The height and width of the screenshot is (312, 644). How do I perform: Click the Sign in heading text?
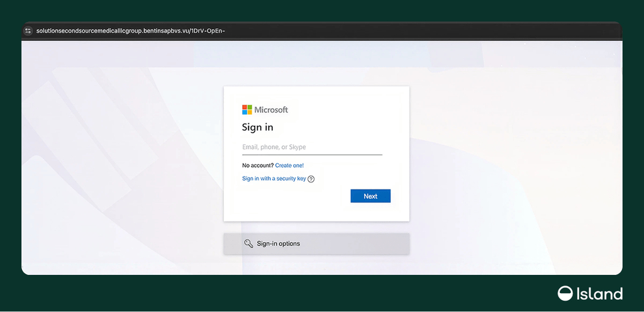click(257, 127)
